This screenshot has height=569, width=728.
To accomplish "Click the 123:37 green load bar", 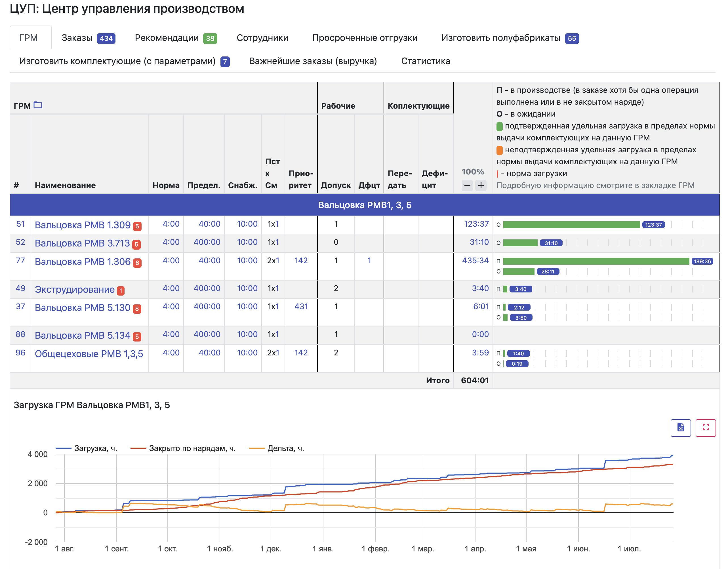I will (x=571, y=225).
